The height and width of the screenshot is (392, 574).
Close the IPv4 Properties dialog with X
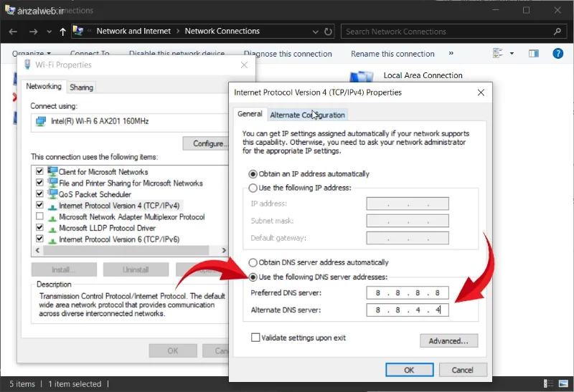pyautogui.click(x=481, y=92)
